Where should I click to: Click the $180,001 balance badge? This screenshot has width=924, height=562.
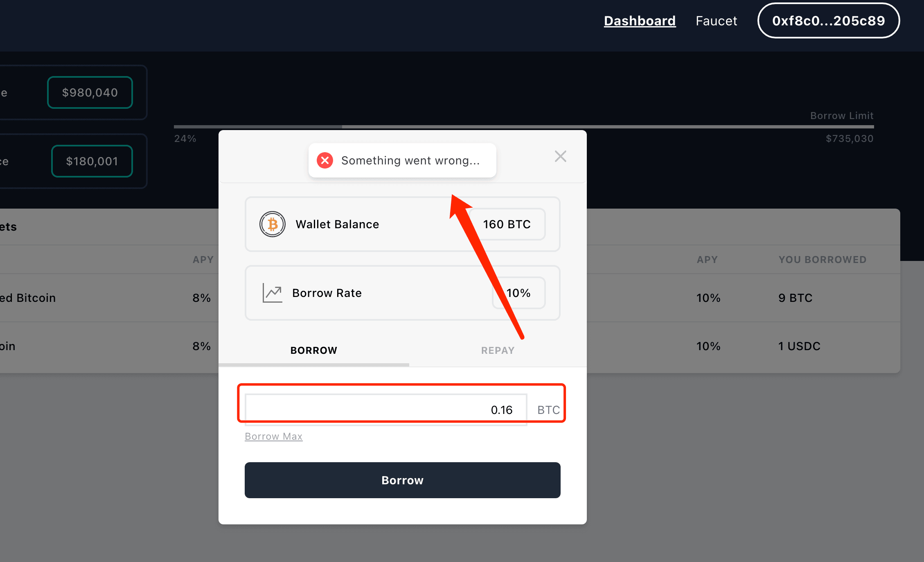click(92, 161)
